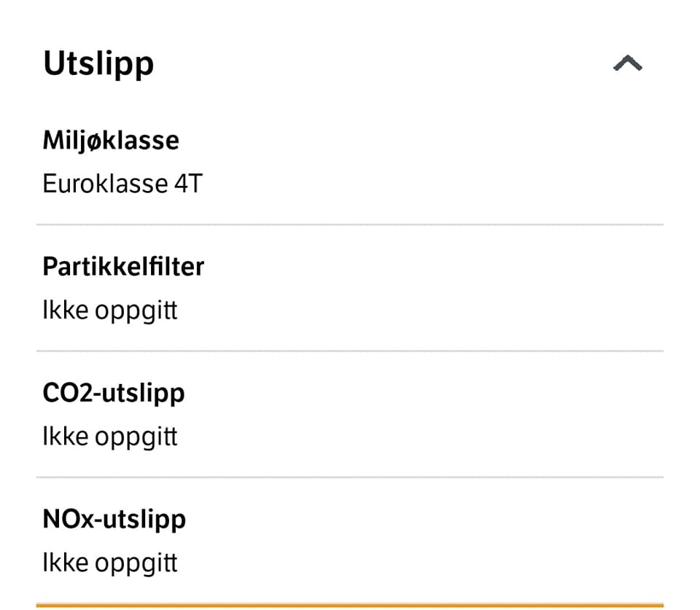Image resolution: width=700 pixels, height=610 pixels.
Task: Click Ikke oppgitt under CO2-utslipp
Action: [x=110, y=437]
